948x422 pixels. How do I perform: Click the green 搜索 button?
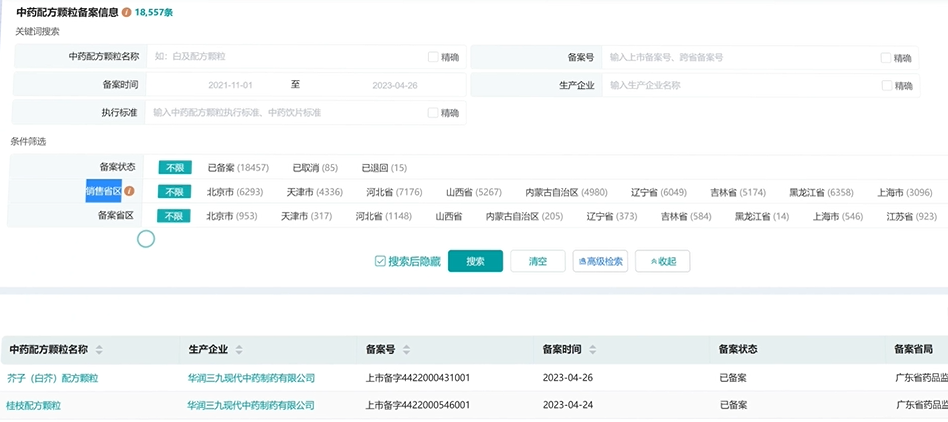coord(475,261)
